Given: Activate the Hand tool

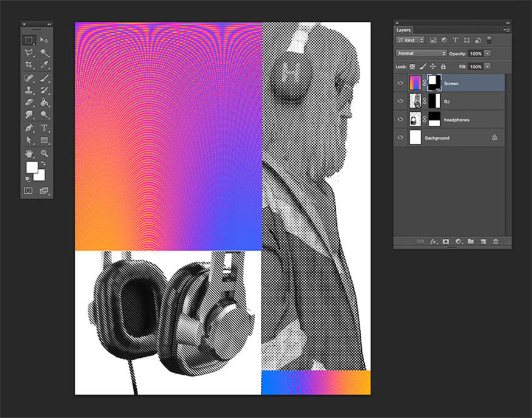Looking at the screenshot, I should (x=29, y=153).
